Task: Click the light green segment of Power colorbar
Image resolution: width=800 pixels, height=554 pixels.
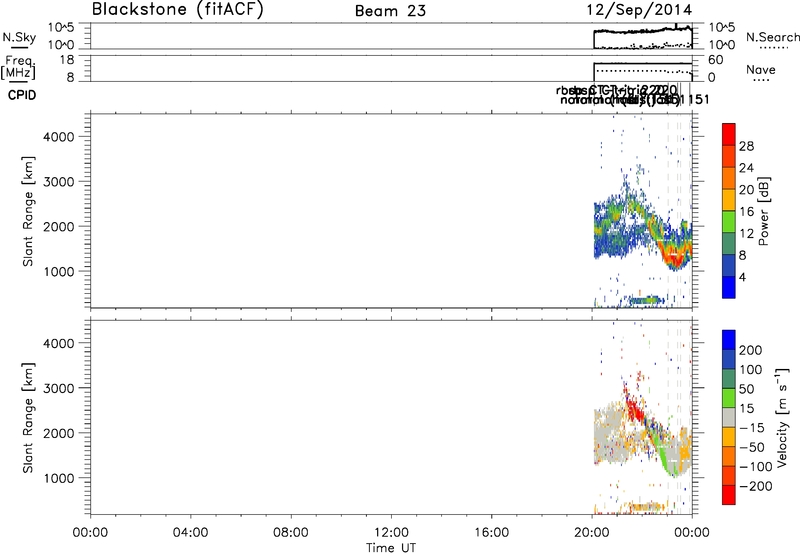Action: (729, 222)
